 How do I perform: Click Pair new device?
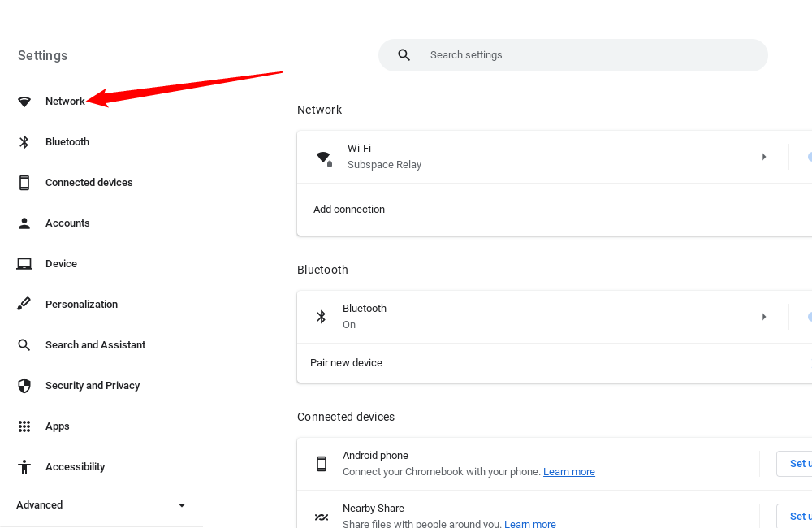click(346, 362)
